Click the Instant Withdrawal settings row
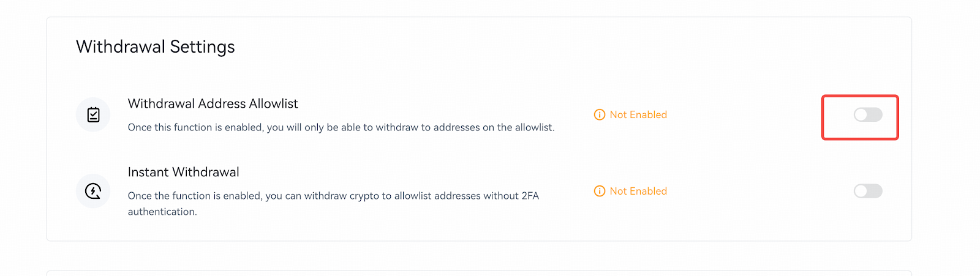This screenshot has height=276, width=980. tap(479, 191)
